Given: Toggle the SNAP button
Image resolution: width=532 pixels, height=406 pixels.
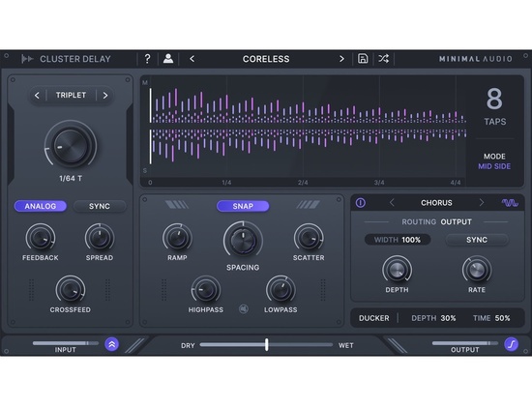Looking at the screenshot, I should click(x=243, y=206).
